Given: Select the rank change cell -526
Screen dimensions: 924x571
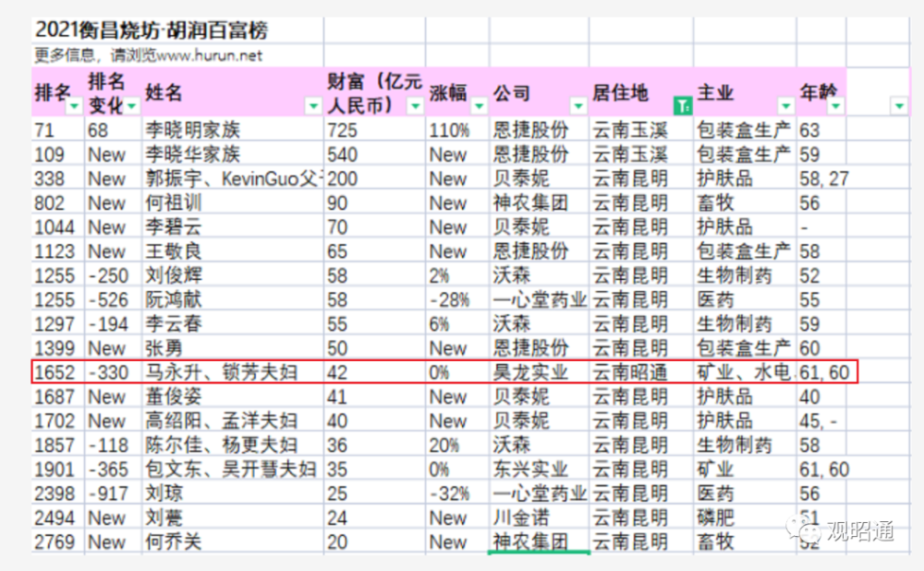Looking at the screenshot, I should pyautogui.click(x=113, y=299).
